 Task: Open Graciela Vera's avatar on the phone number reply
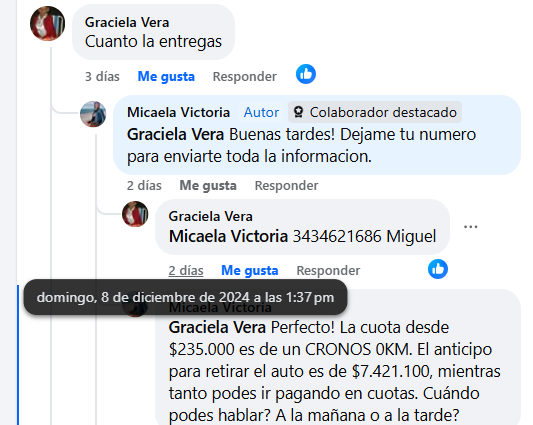pos(135,214)
